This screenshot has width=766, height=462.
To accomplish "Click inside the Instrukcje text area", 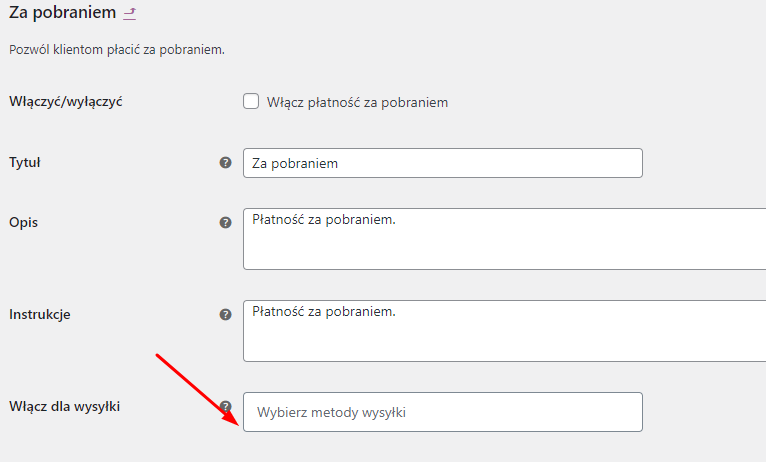I will [x=505, y=331].
